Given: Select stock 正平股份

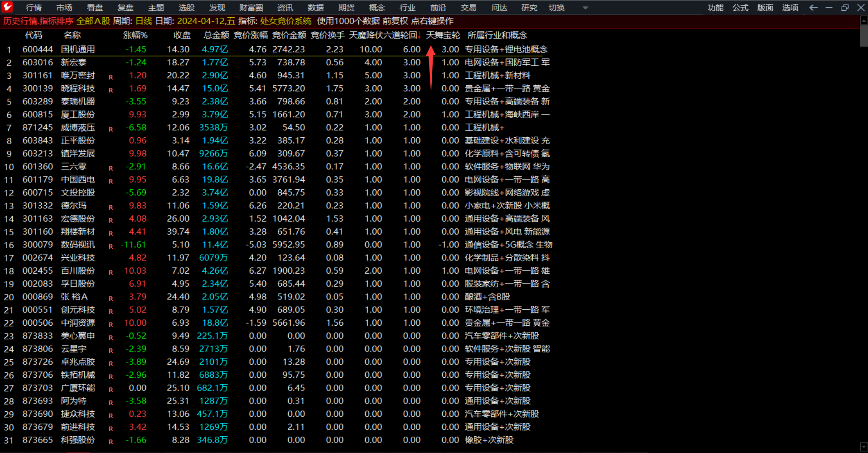Looking at the screenshot, I should (78, 141).
